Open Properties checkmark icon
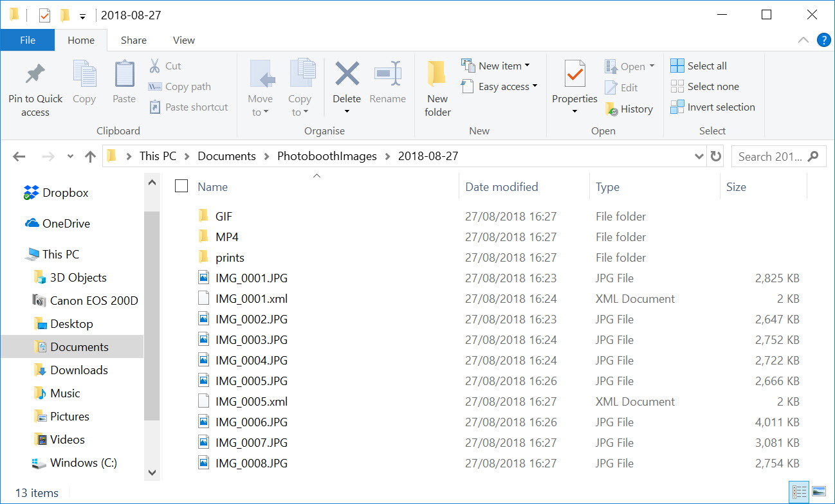This screenshot has width=835, height=504. click(x=574, y=75)
